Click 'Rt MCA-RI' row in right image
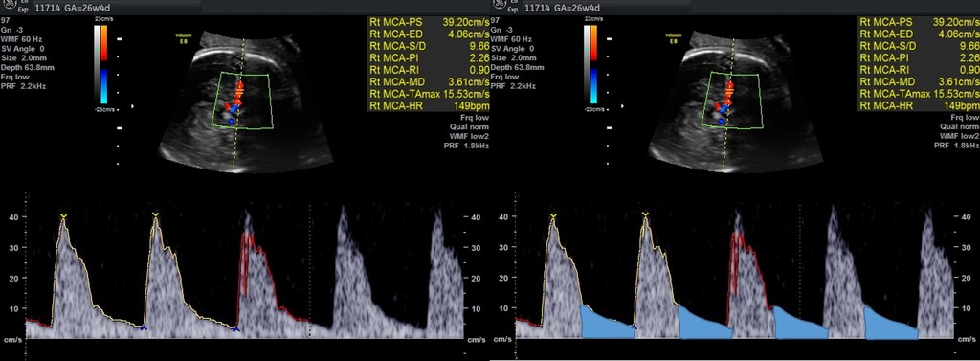The width and height of the screenshot is (980, 361). [x=920, y=70]
